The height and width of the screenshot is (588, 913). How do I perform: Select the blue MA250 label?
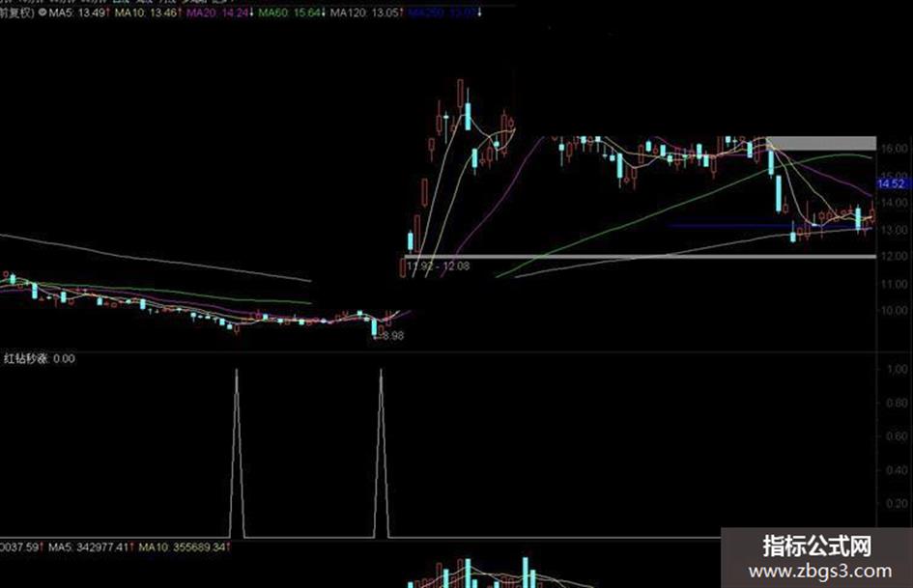coord(444,13)
